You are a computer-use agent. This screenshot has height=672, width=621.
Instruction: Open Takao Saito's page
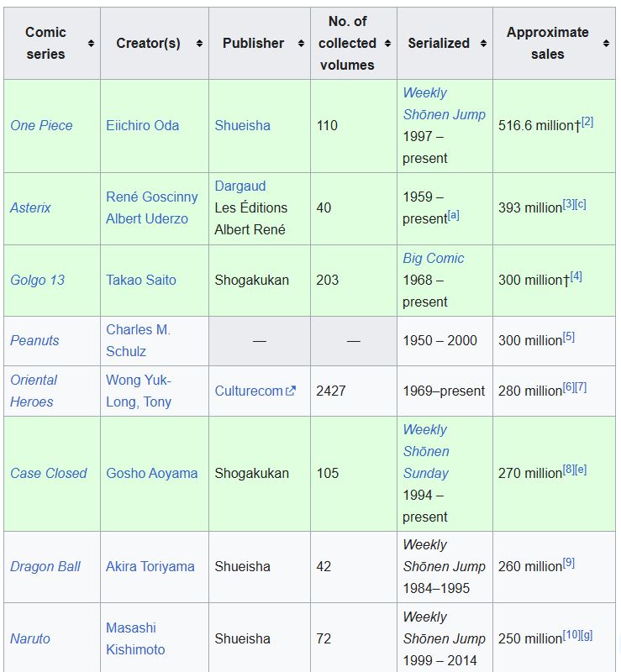tap(141, 280)
